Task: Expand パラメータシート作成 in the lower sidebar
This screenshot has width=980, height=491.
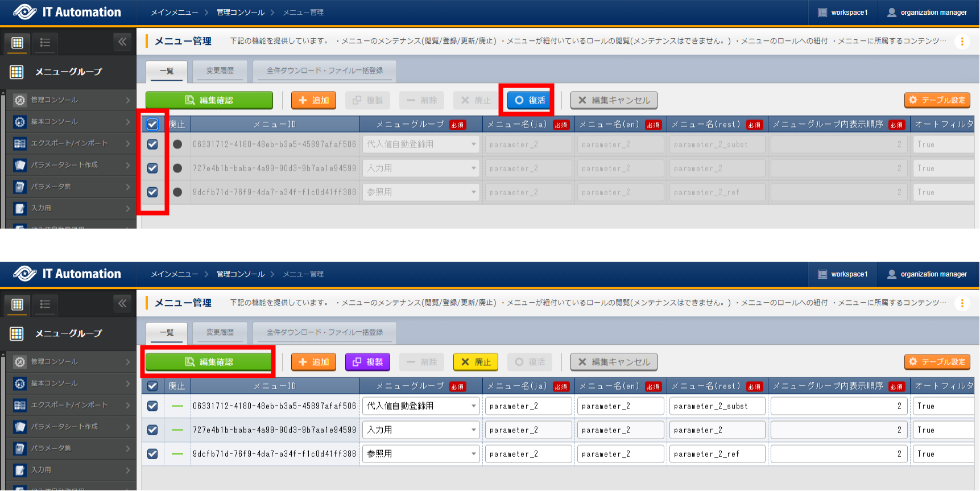Action: [71, 427]
